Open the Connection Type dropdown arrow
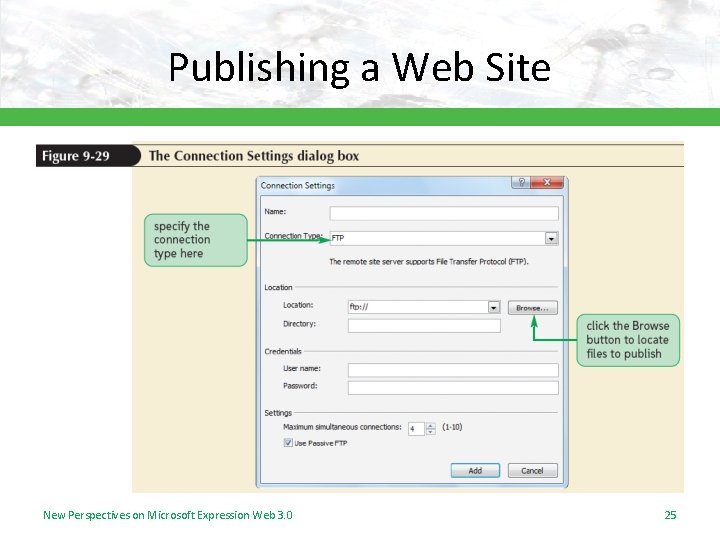 click(x=551, y=238)
